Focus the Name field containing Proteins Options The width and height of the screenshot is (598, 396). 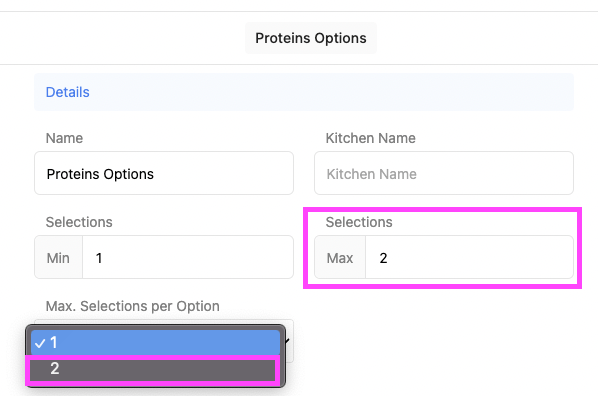point(164,173)
